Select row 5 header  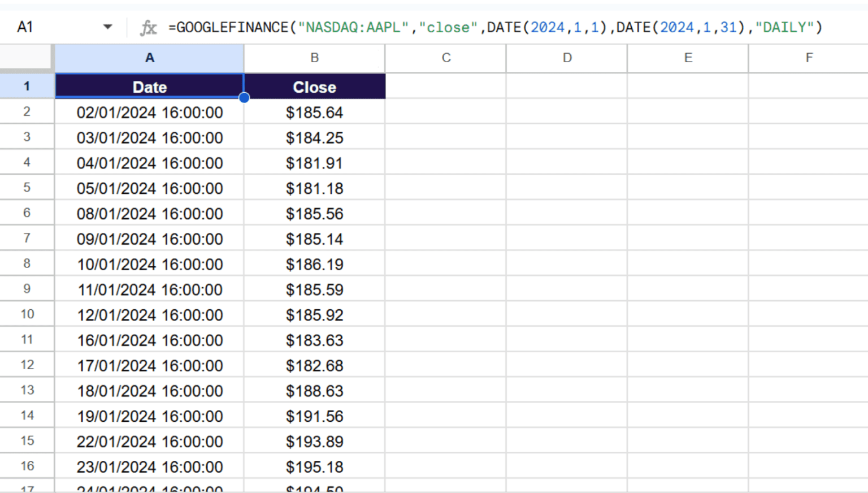click(x=27, y=187)
